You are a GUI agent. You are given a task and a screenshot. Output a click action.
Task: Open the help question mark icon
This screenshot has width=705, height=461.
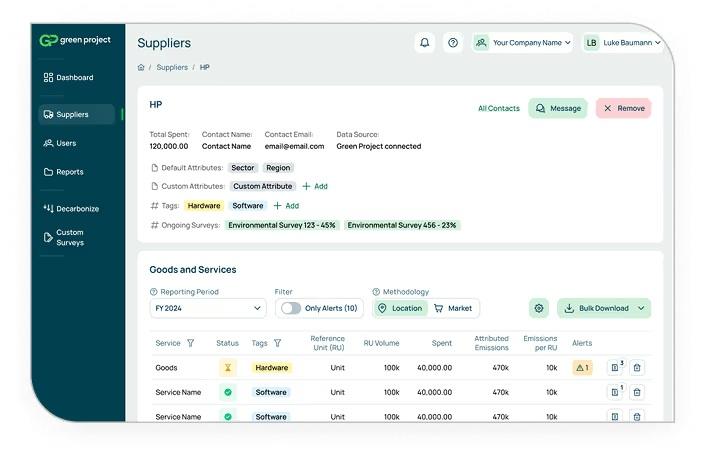point(453,43)
